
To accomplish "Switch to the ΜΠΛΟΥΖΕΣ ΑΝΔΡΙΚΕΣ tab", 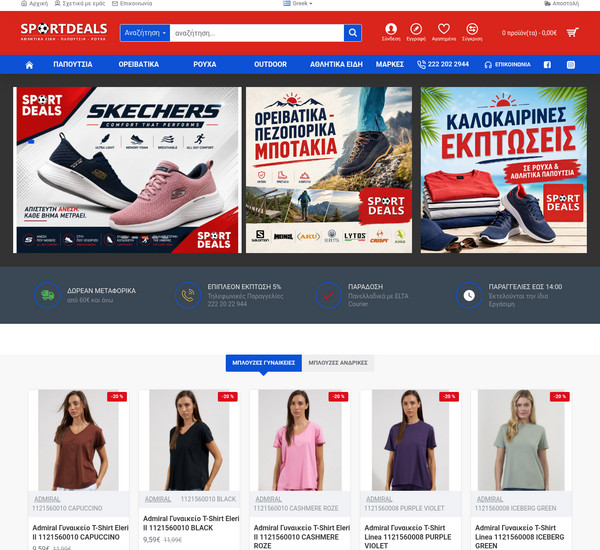I will coord(338,363).
